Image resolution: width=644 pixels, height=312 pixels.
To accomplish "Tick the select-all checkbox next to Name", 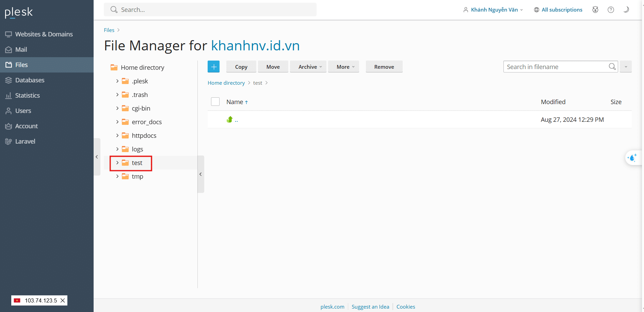I will pyautogui.click(x=215, y=102).
